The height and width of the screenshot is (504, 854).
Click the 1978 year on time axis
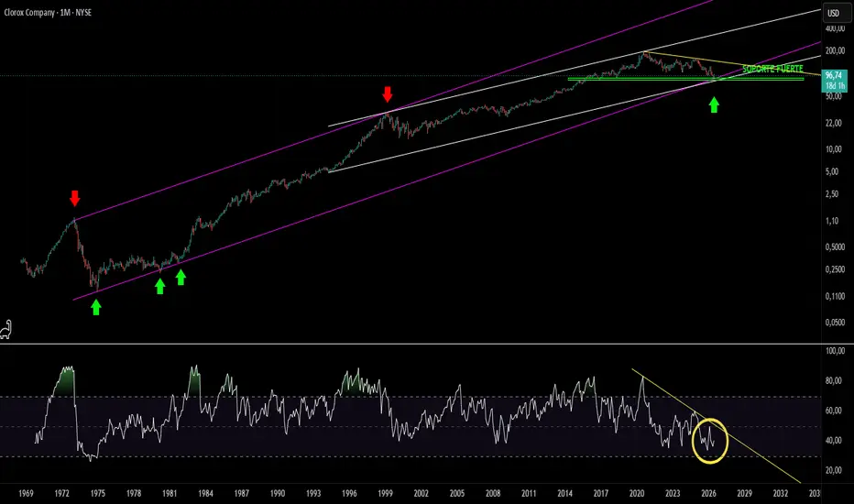(x=134, y=494)
